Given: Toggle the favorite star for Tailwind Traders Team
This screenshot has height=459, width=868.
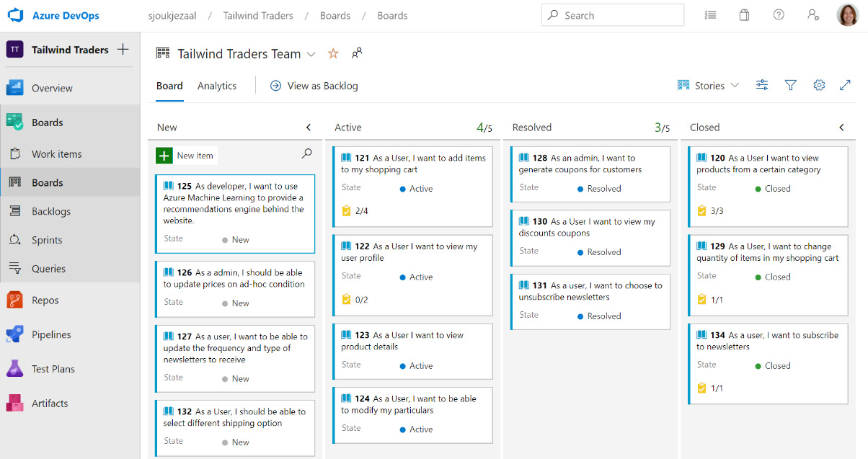Looking at the screenshot, I should (332, 53).
